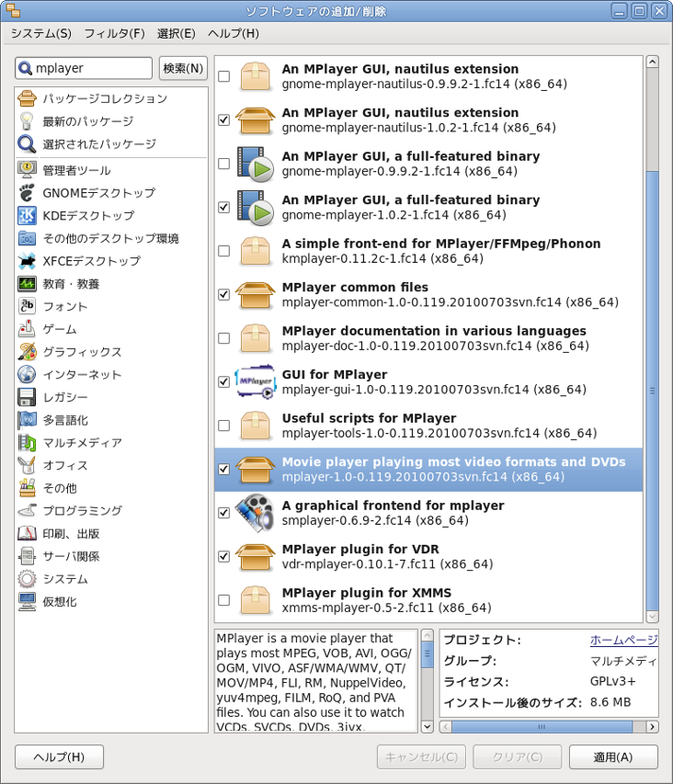The image size is (673, 784).
Task: Select 'MPlayer plugin for XMMS' row text
Action: coord(367,593)
